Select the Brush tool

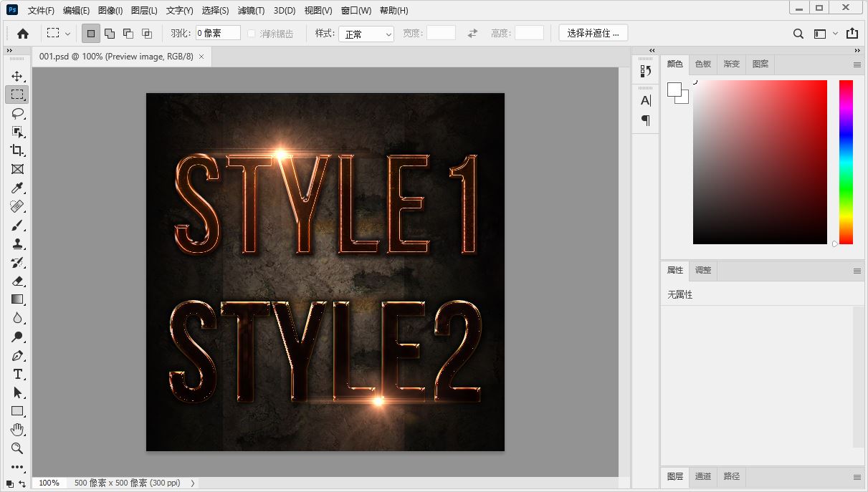[17, 225]
